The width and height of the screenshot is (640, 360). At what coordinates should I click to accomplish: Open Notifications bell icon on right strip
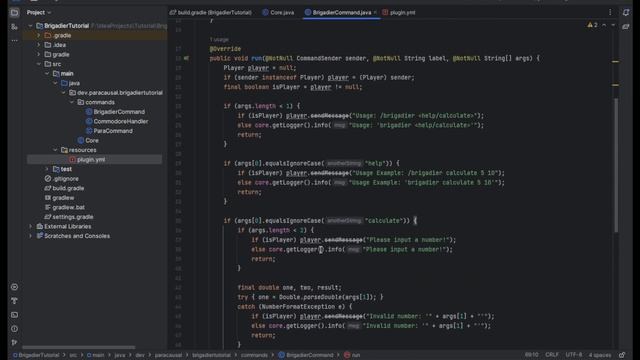[x=626, y=13]
